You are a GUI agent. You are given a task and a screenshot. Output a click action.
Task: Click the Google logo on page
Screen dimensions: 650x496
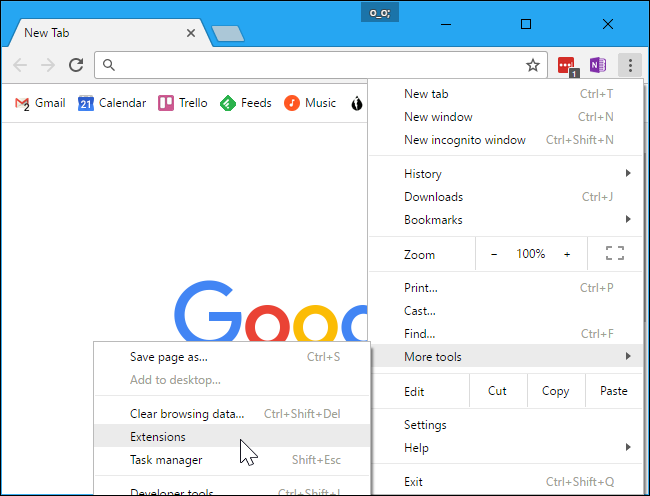tap(270, 312)
